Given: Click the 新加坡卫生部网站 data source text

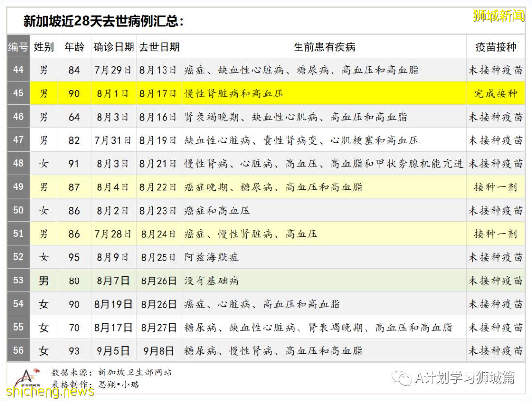Looking at the screenshot, I should pos(134,372).
